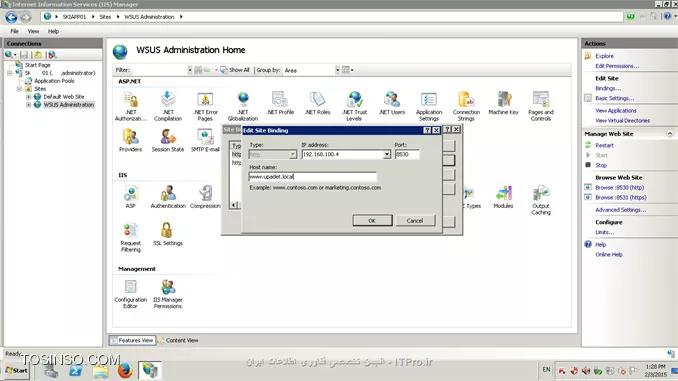Click the Show All toolbar button
The image size is (678, 381).
pos(235,70)
